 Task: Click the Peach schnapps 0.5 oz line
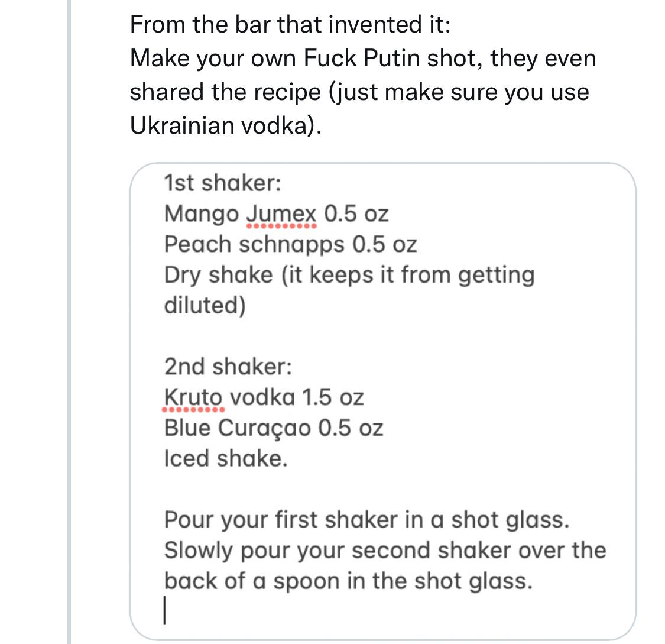[290, 245]
